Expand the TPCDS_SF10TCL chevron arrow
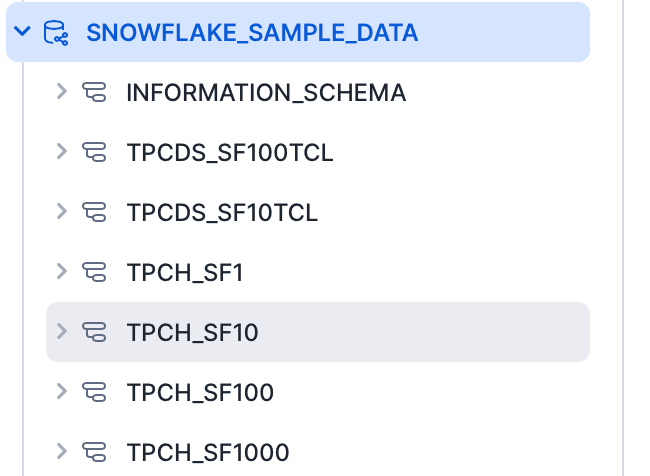This screenshot has width=650, height=476. [62, 212]
